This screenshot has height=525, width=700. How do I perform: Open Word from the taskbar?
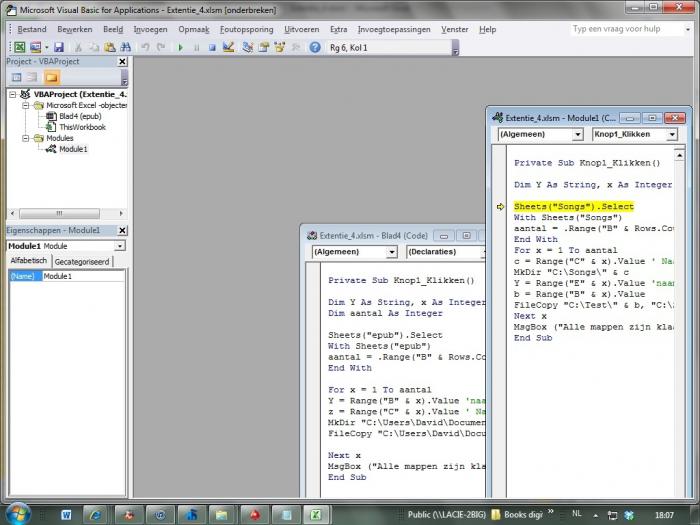(66, 515)
